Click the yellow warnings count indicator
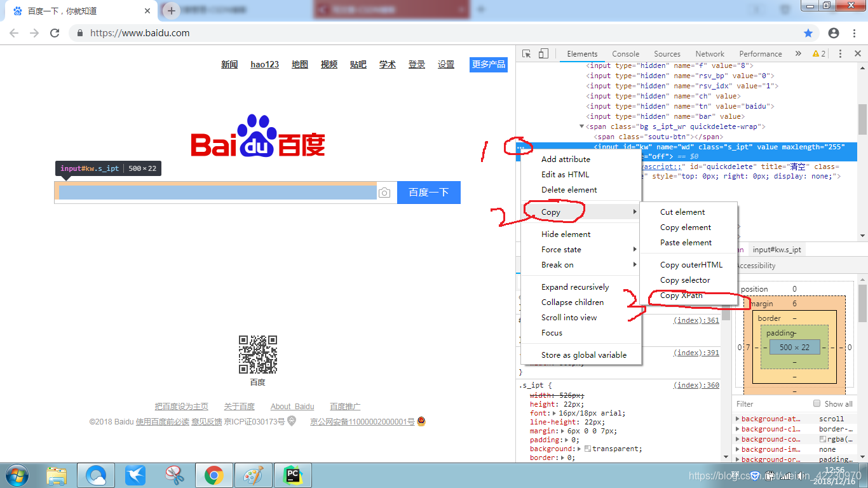The image size is (868, 488). [x=819, y=54]
